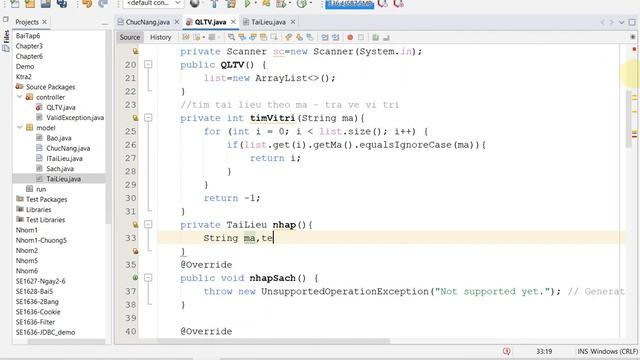Image resolution: width=640 pixels, height=360 pixels.
Task: Collapse the model package node
Action: [x=20, y=128]
